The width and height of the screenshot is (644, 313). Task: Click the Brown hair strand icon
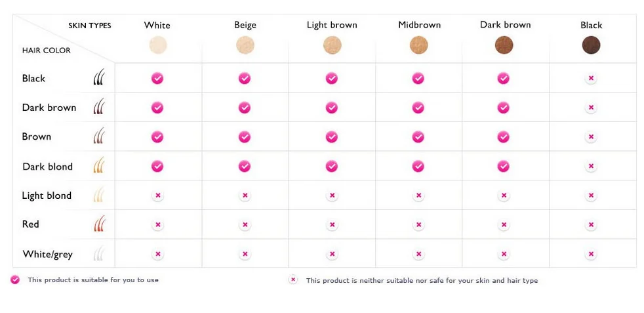click(x=99, y=136)
